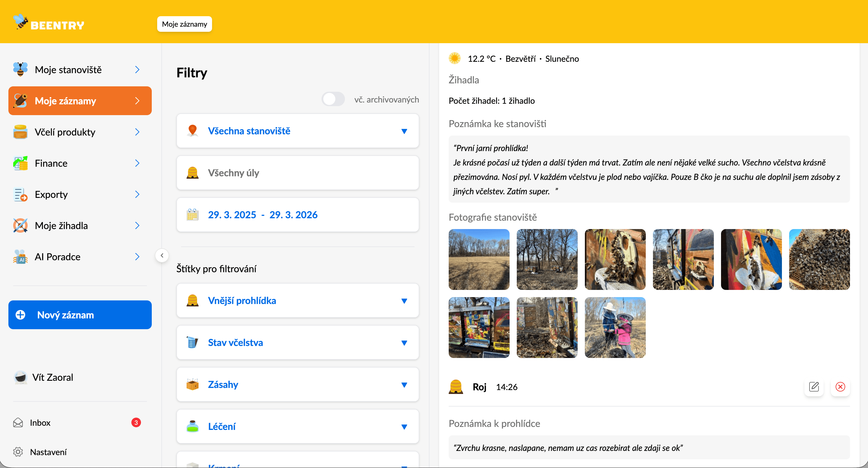Viewport: 868px width, 468px height.
Task: Open the photo of the beekeeper with child
Action: point(615,327)
